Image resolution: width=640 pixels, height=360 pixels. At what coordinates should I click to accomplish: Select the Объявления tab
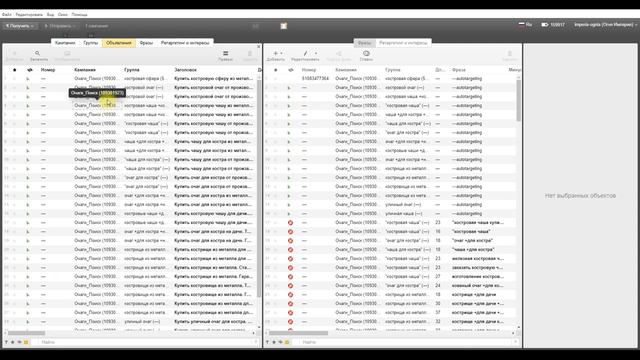(119, 42)
